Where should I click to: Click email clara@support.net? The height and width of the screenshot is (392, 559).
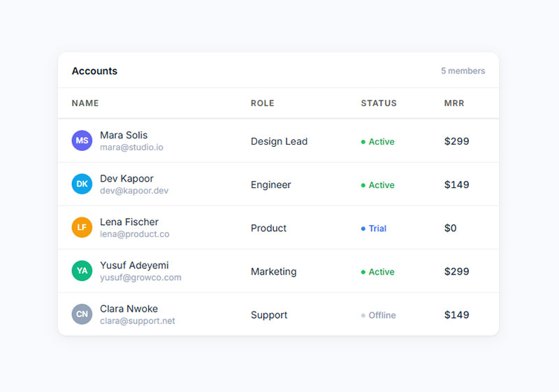coord(137,321)
